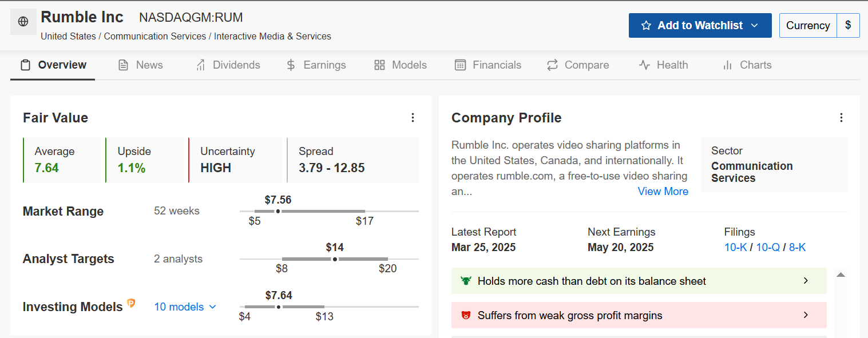Screen dimensions: 868x338
Task: Click the Currency button
Action: [808, 26]
